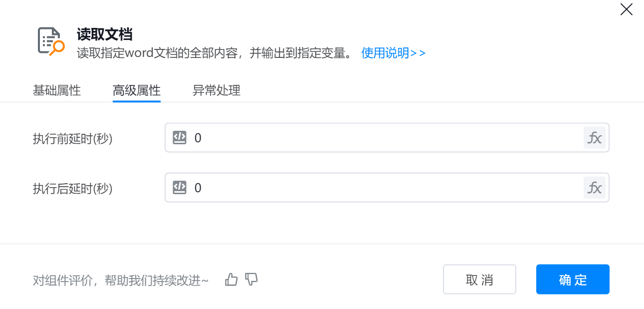Close the 读取文档 dialog with X
Screen dimensions: 644x309
click(x=626, y=9)
